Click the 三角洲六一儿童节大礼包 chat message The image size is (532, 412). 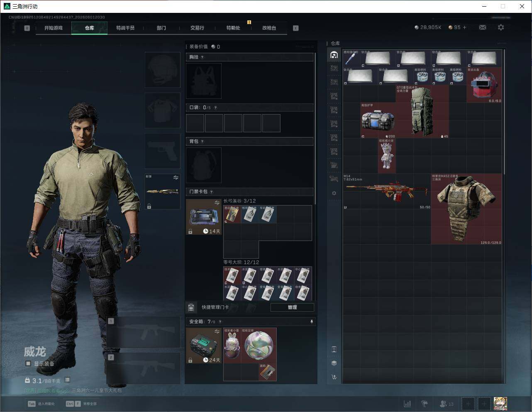pyautogui.click(x=97, y=390)
